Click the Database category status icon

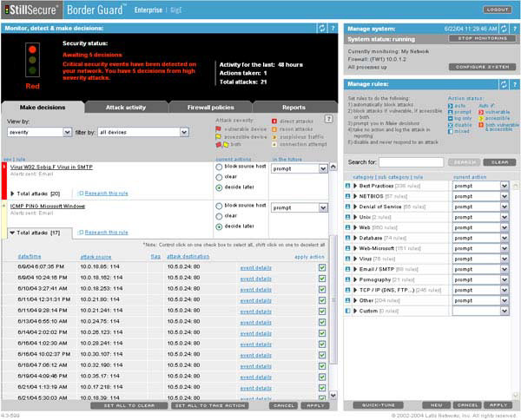coord(347,238)
